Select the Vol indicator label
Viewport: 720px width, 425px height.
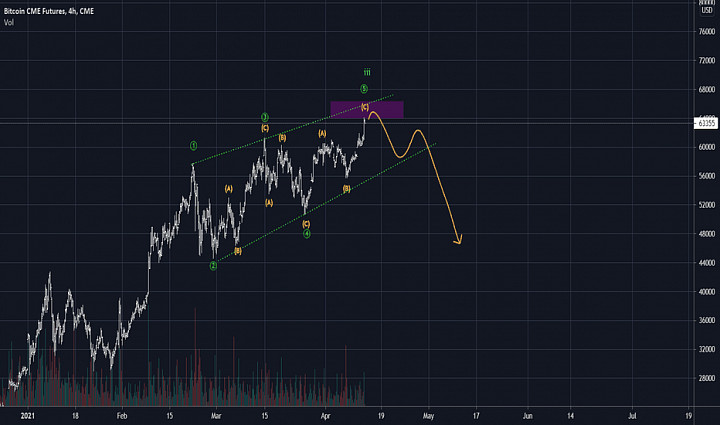coord(8,22)
